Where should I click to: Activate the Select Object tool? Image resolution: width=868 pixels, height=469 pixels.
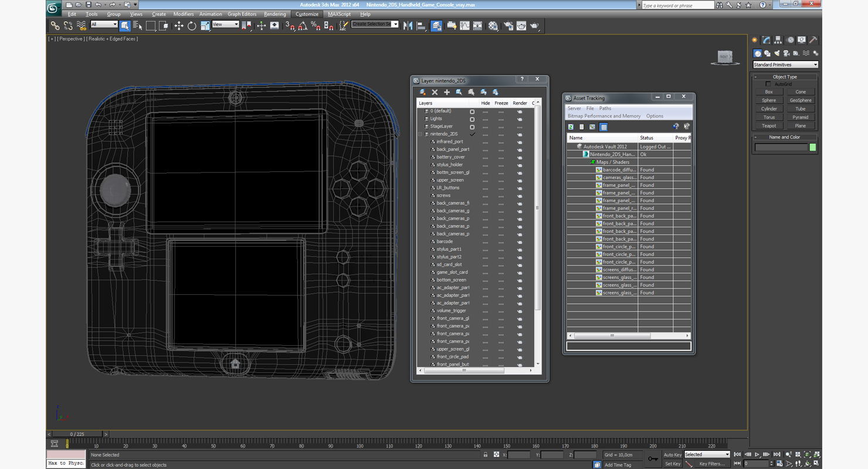tap(125, 26)
